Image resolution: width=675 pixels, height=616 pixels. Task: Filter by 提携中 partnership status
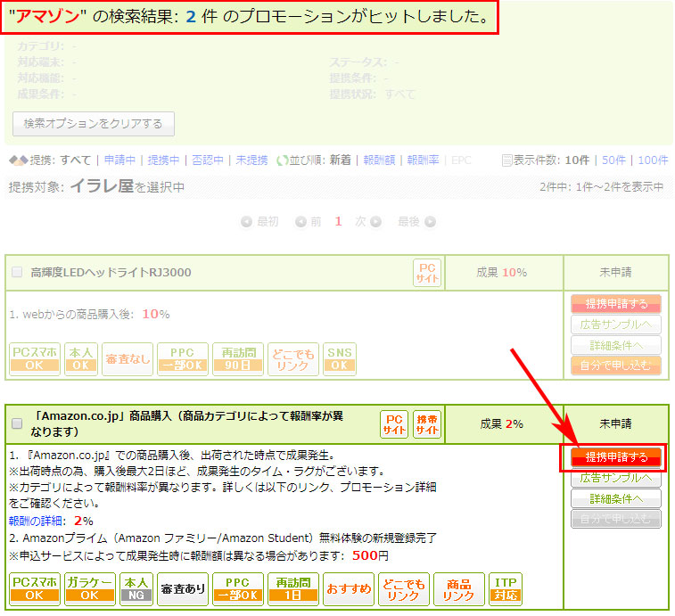coord(163,160)
